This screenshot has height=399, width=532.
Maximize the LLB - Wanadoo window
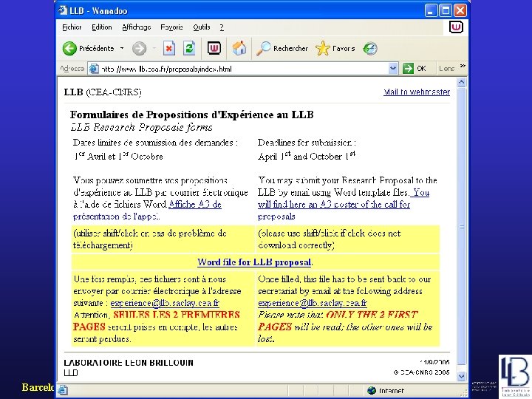point(446,11)
